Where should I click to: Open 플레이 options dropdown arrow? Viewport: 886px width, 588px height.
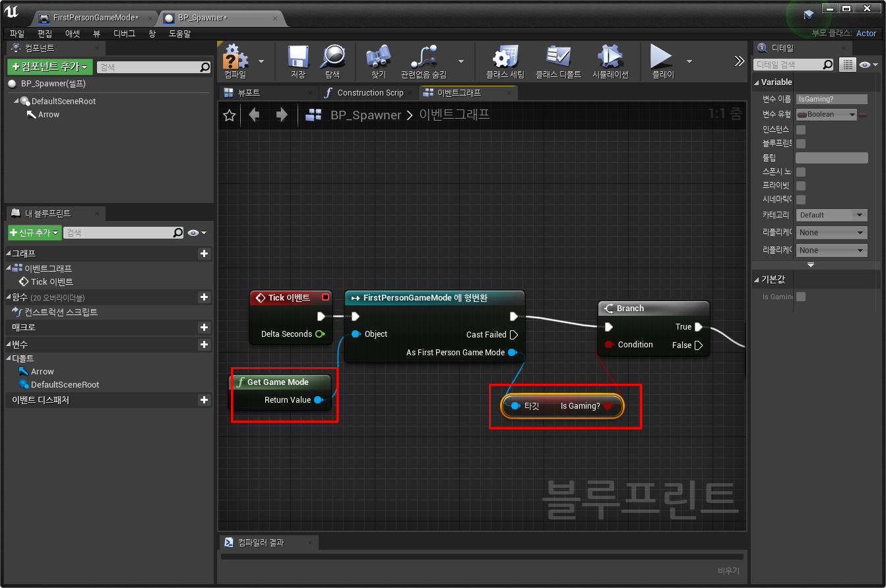[689, 61]
